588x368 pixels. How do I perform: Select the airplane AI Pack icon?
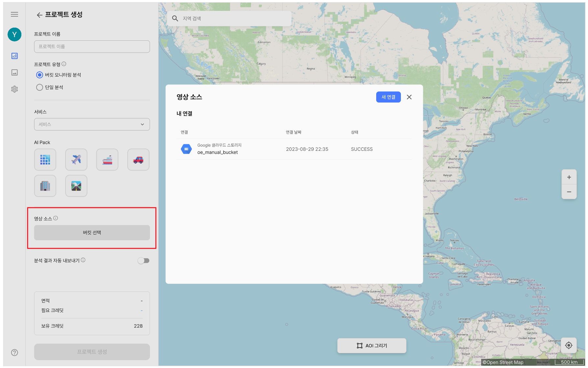(x=76, y=160)
